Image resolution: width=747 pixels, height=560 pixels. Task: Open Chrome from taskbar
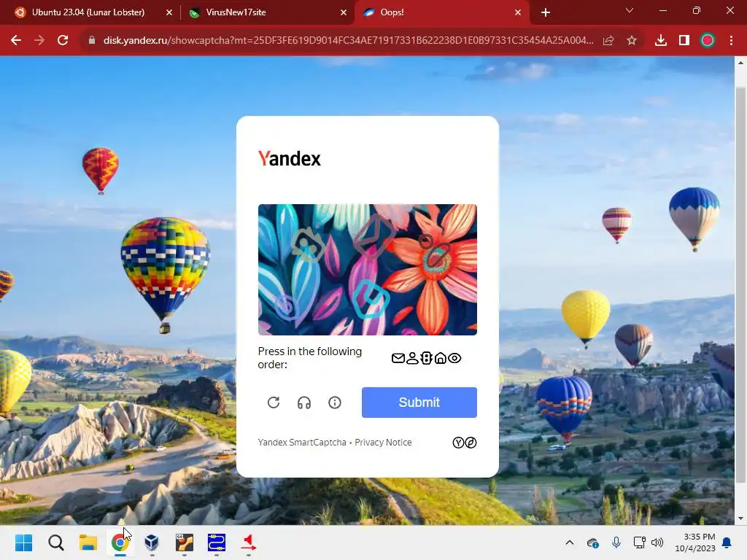pyautogui.click(x=120, y=542)
